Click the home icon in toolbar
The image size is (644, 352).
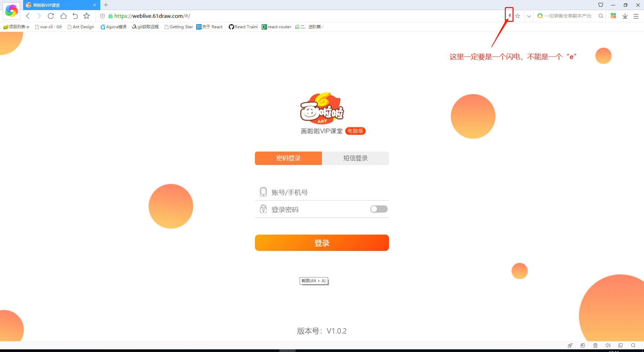point(64,16)
